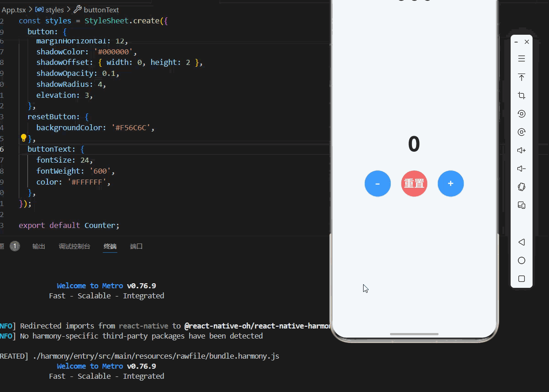Image resolution: width=549 pixels, height=392 pixels.
Task: Click the 'shadowOpacity: 0.1,' line
Action: pos(78,73)
